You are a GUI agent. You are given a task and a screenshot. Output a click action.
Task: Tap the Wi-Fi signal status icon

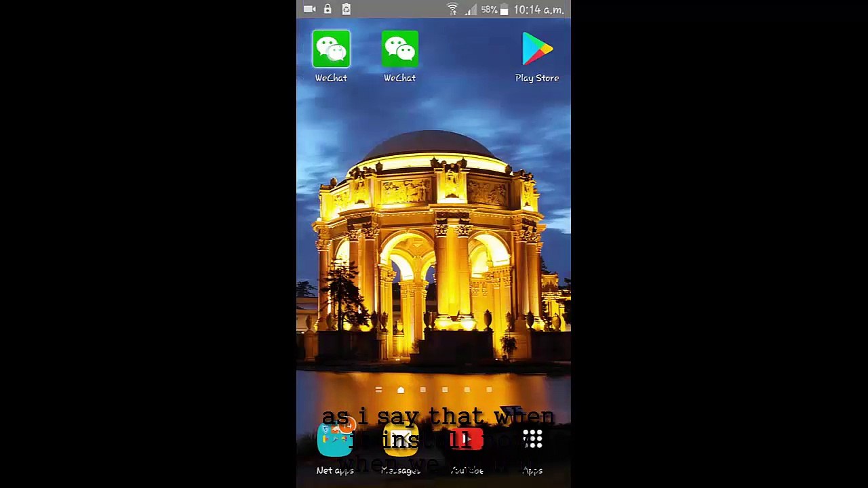(x=452, y=9)
